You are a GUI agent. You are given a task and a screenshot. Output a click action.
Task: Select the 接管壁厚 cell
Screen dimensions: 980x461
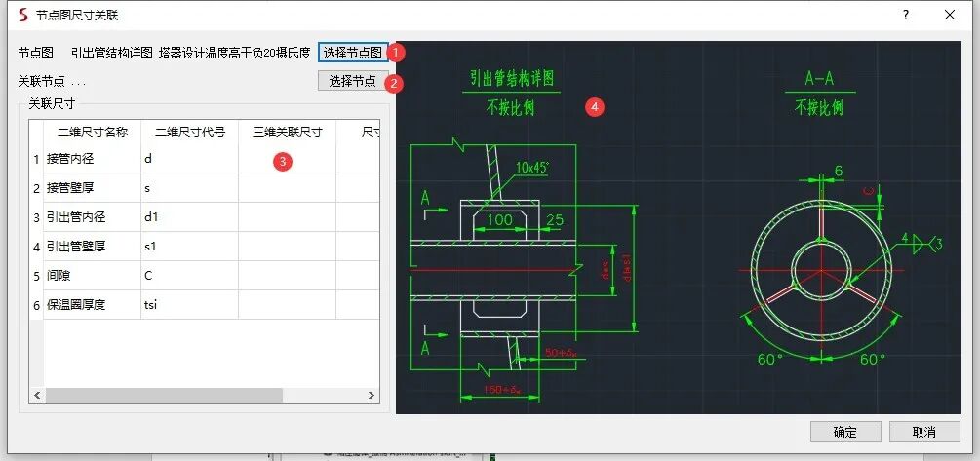click(x=92, y=188)
